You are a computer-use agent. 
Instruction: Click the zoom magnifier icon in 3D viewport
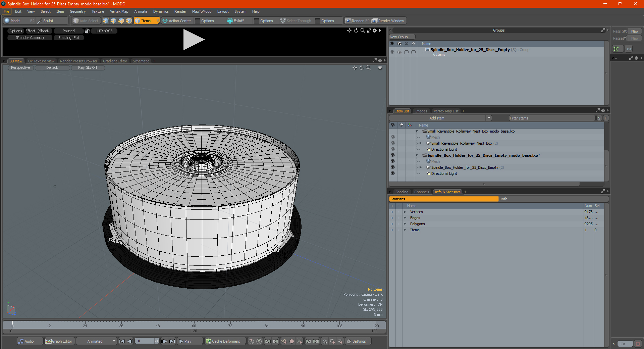[x=368, y=68]
